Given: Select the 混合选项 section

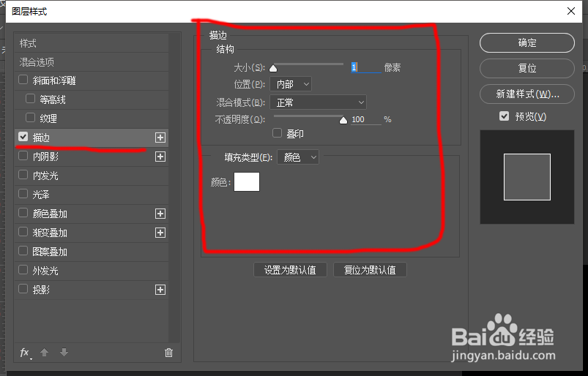Looking at the screenshot, I should click(x=92, y=62).
